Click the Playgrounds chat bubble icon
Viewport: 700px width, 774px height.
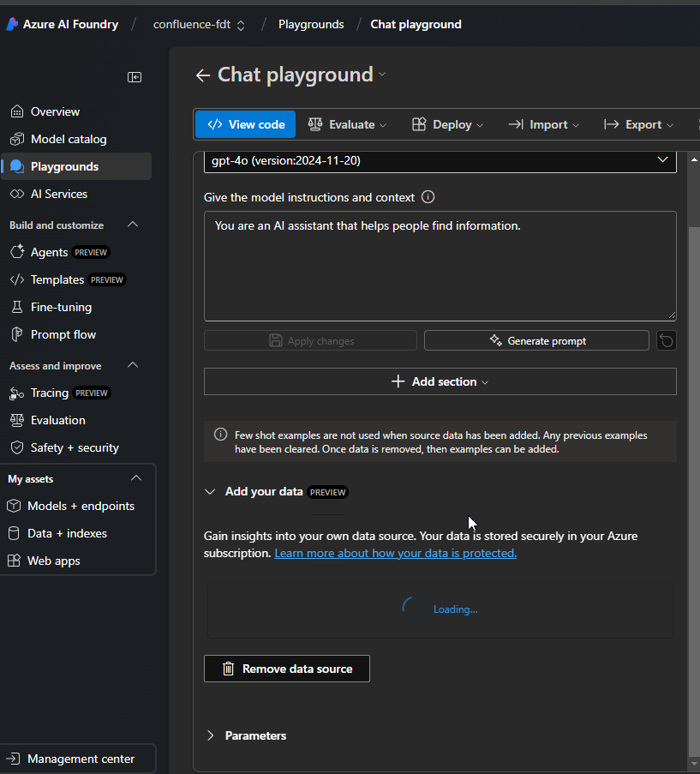[x=17, y=166]
